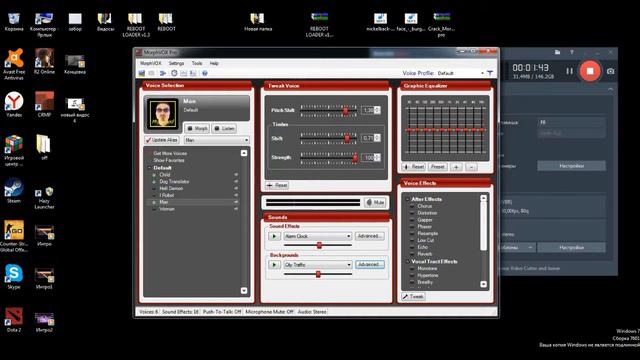Select the R2 Online desktop icon
This screenshot has width=640, height=360.
[x=44, y=61]
